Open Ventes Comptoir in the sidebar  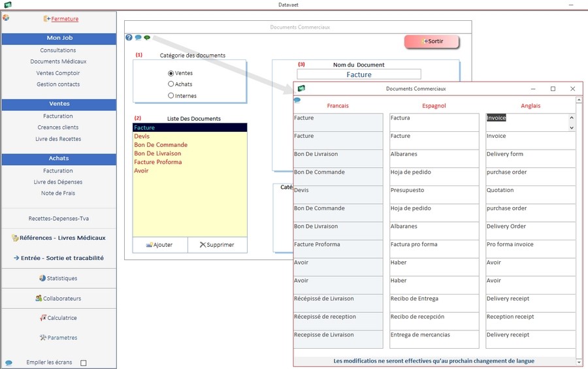(x=58, y=73)
